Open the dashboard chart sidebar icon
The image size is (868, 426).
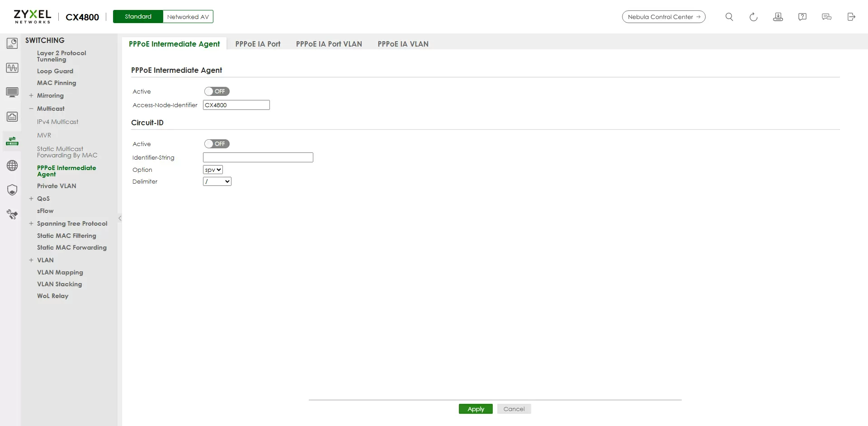(12, 43)
